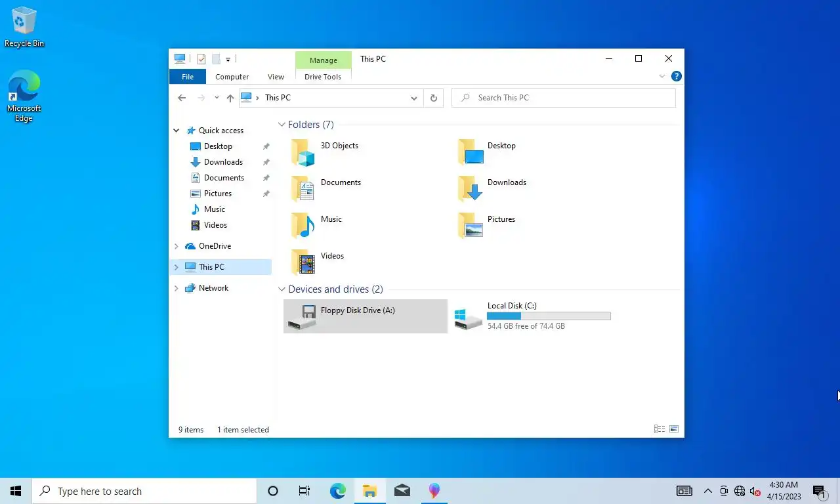The image size is (840, 504).
Task: Select Downloads in the navigation pane
Action: 223,162
